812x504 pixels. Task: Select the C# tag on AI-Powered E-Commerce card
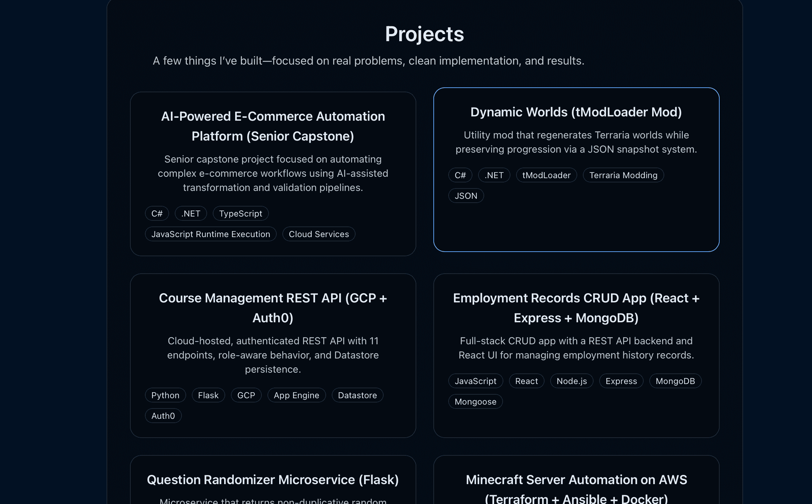157,213
